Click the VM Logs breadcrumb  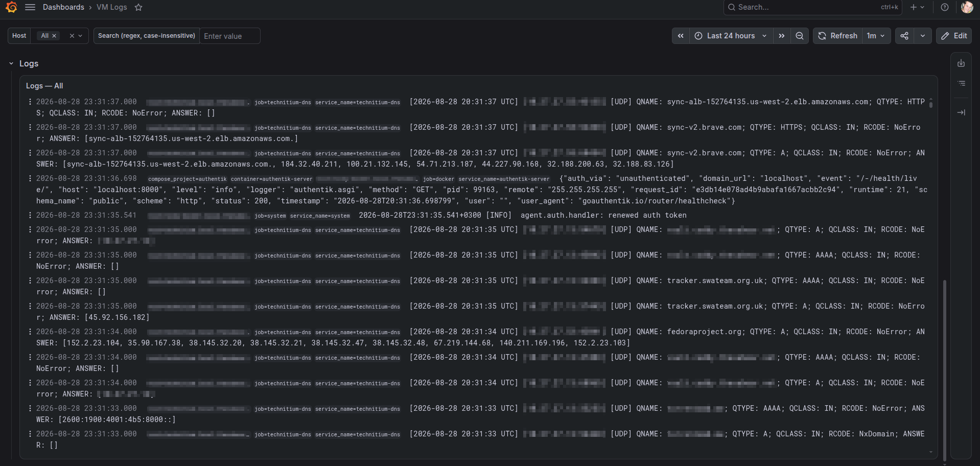pyautogui.click(x=112, y=7)
